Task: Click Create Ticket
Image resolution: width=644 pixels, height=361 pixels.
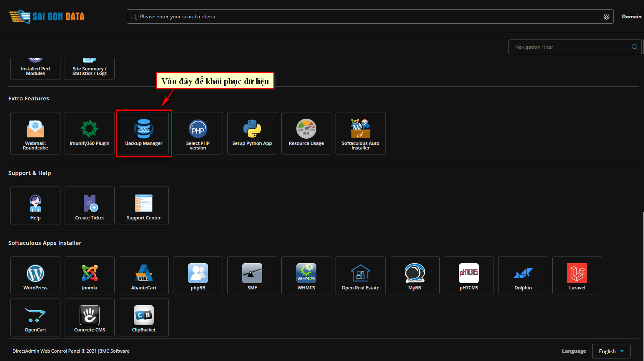Action: tap(90, 205)
